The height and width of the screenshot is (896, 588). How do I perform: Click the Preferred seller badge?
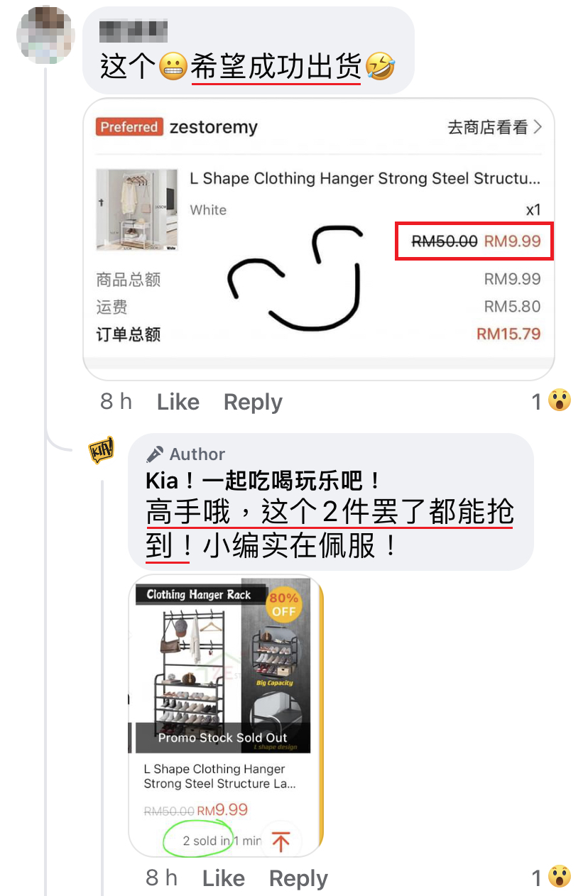pyautogui.click(x=129, y=127)
